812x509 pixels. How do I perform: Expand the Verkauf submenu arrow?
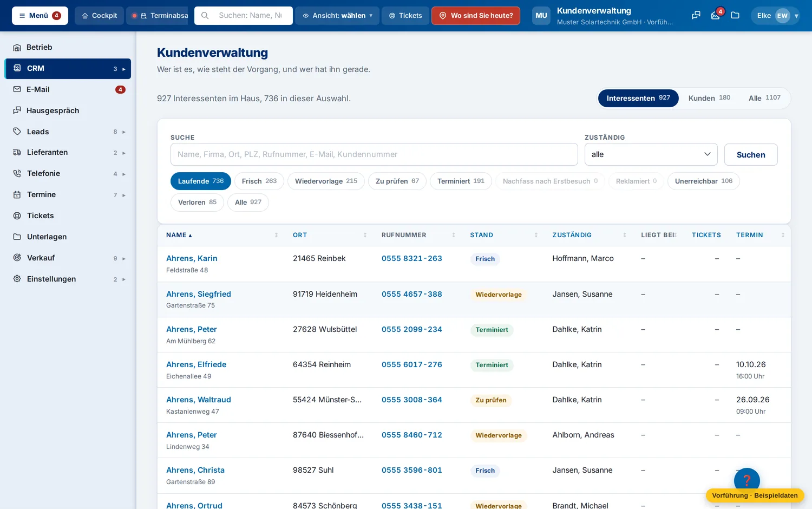(x=124, y=258)
